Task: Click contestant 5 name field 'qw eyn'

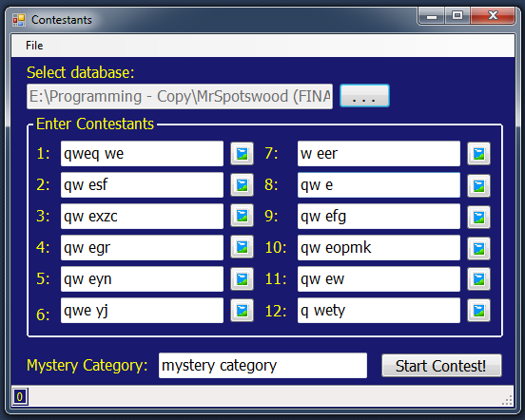Action: click(142, 279)
